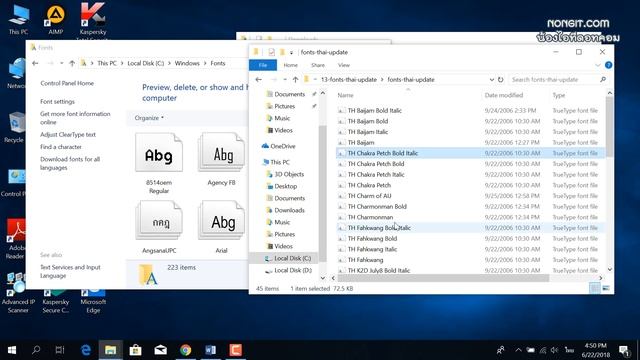Click Windows breadcrumb in Fonts address bar

(x=187, y=63)
